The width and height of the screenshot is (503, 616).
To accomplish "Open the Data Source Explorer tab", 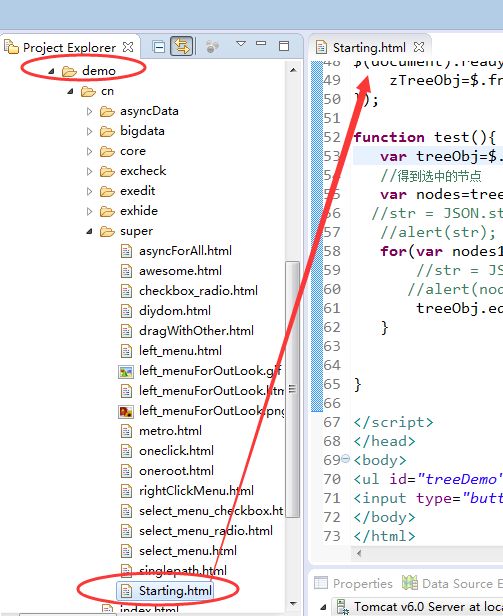I will 452,584.
